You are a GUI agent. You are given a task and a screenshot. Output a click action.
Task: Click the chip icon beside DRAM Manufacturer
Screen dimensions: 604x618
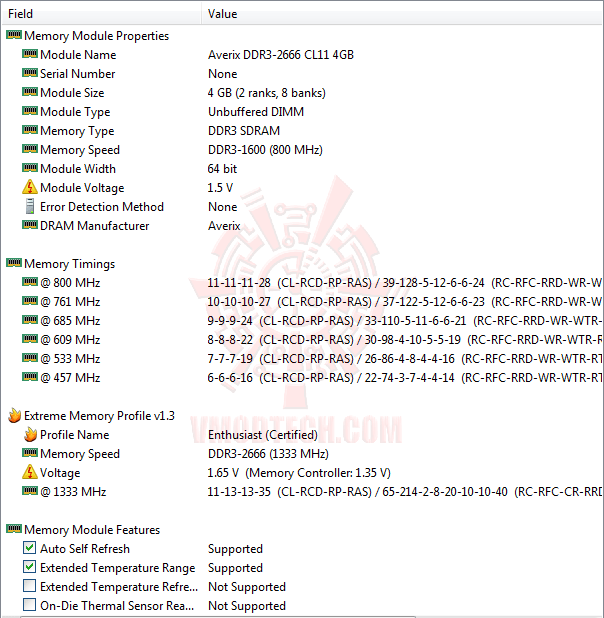click(x=30, y=225)
